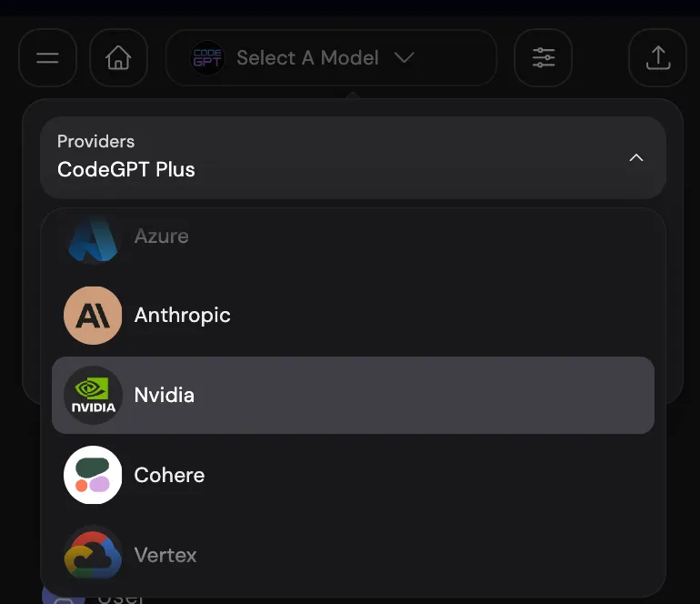
Task: Choose Nvidia from providers list
Action: (x=353, y=395)
